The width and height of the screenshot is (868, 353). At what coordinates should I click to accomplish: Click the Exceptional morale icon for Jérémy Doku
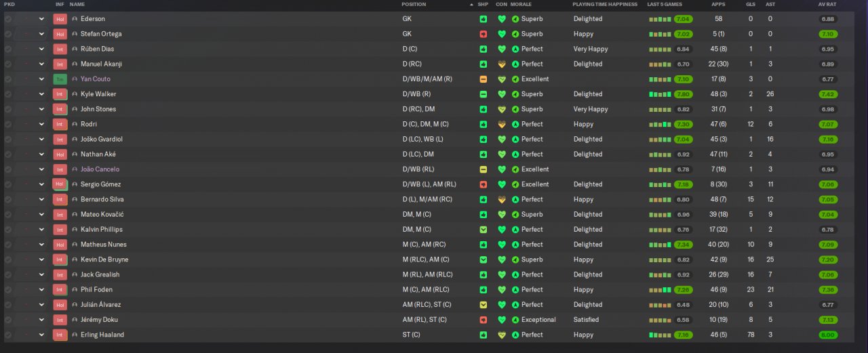(x=515, y=320)
